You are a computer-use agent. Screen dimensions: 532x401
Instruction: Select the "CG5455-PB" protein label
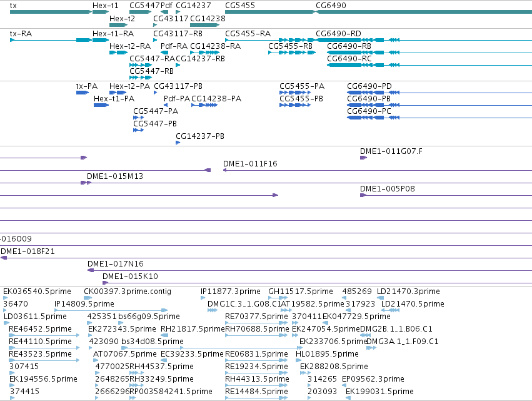point(301,99)
